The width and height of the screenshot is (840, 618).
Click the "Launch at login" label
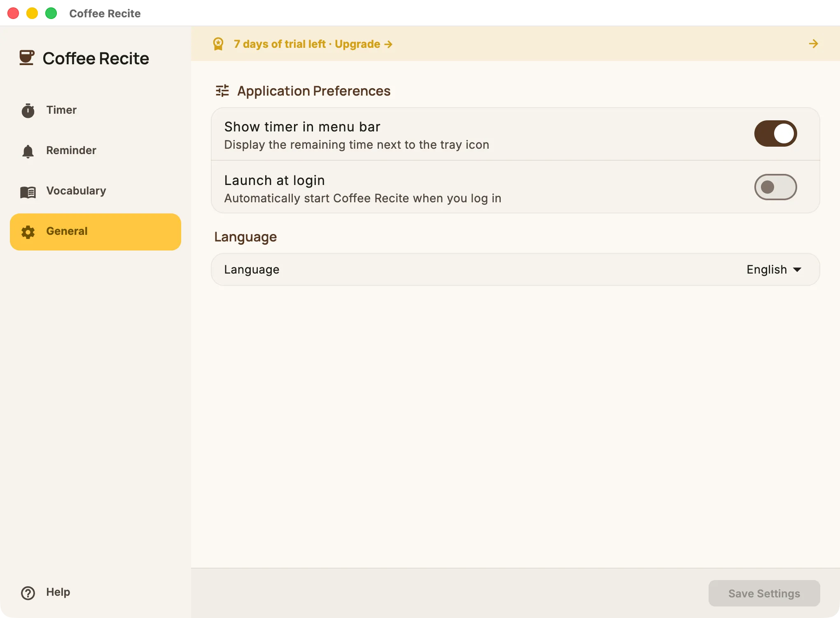point(275,180)
